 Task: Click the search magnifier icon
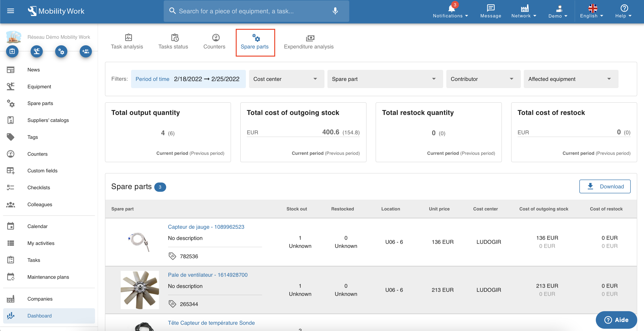coord(172,11)
